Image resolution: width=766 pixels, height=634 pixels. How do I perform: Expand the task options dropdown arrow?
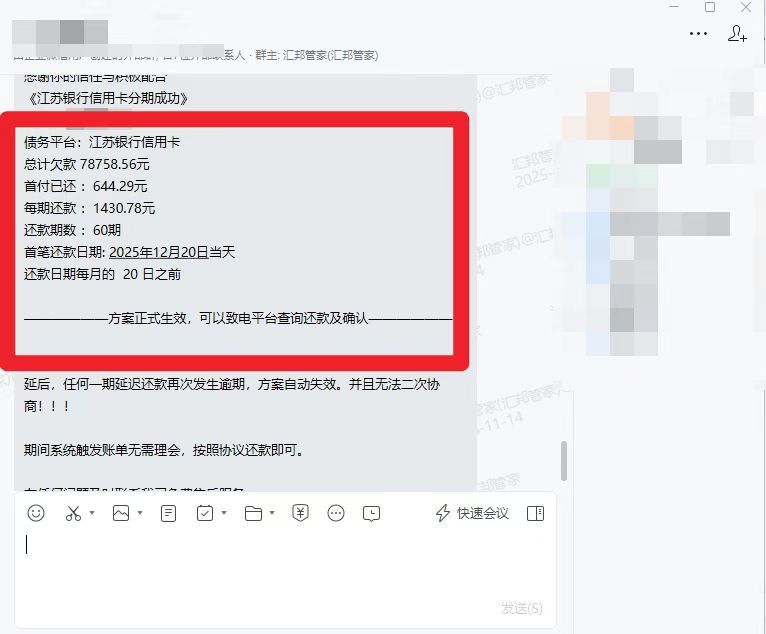point(224,513)
